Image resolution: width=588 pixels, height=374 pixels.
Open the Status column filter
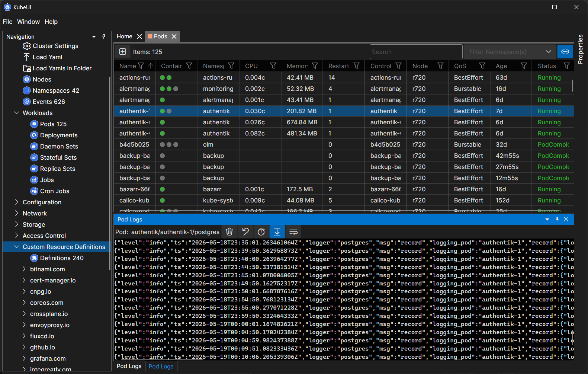point(566,66)
